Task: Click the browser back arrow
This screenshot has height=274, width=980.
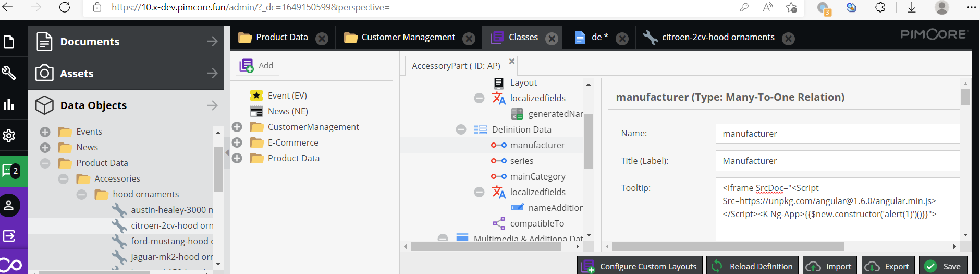Action: click(x=8, y=7)
